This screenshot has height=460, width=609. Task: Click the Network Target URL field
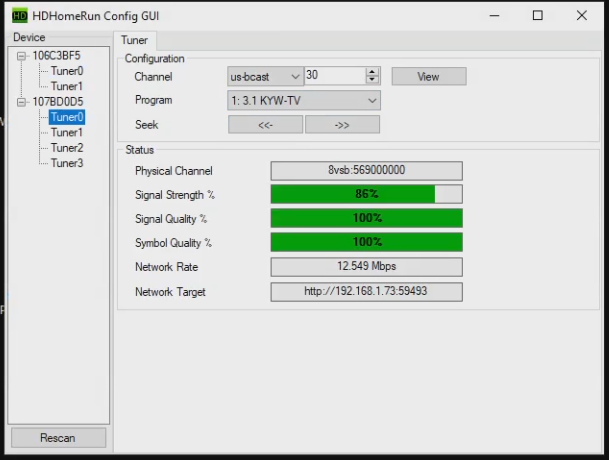[x=366, y=291]
